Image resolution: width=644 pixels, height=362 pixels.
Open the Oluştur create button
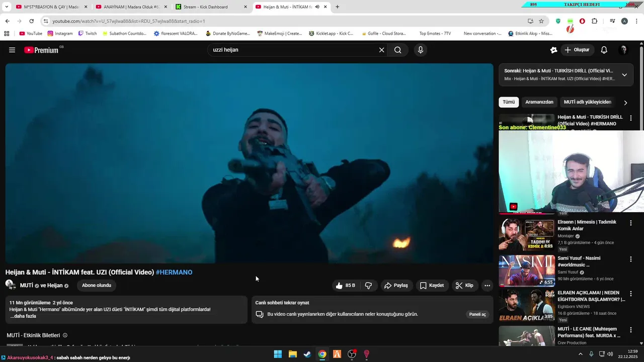point(577,50)
